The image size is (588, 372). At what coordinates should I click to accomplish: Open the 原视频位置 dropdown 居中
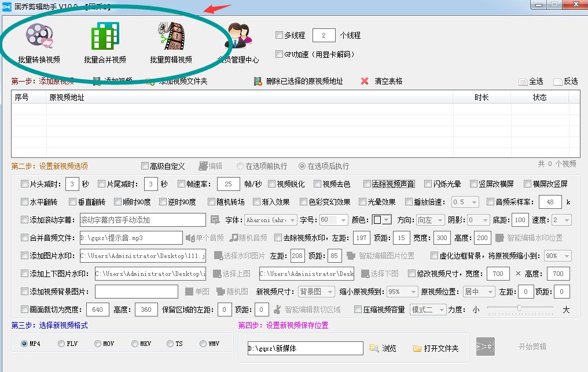(479, 292)
